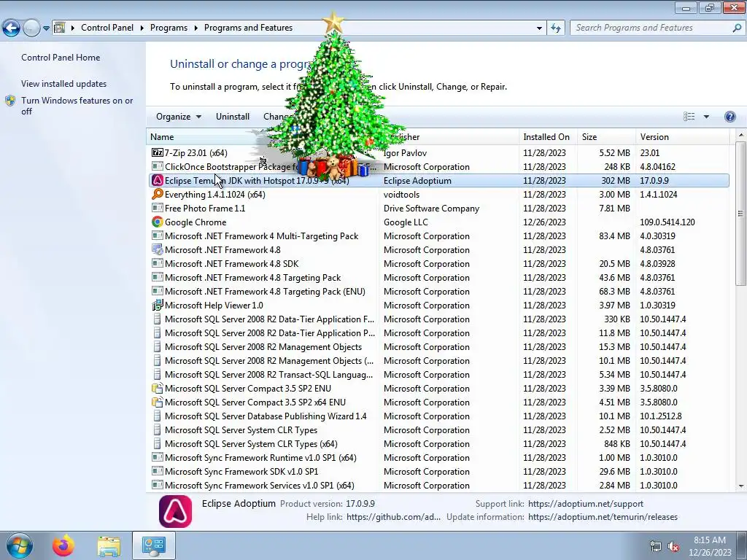Sort by the Installed On column header
747x560 pixels.
tap(547, 137)
